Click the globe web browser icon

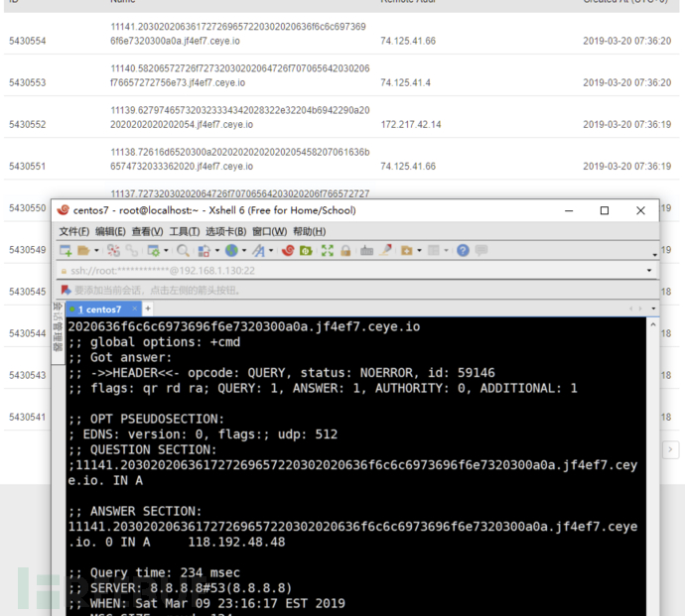(231, 251)
